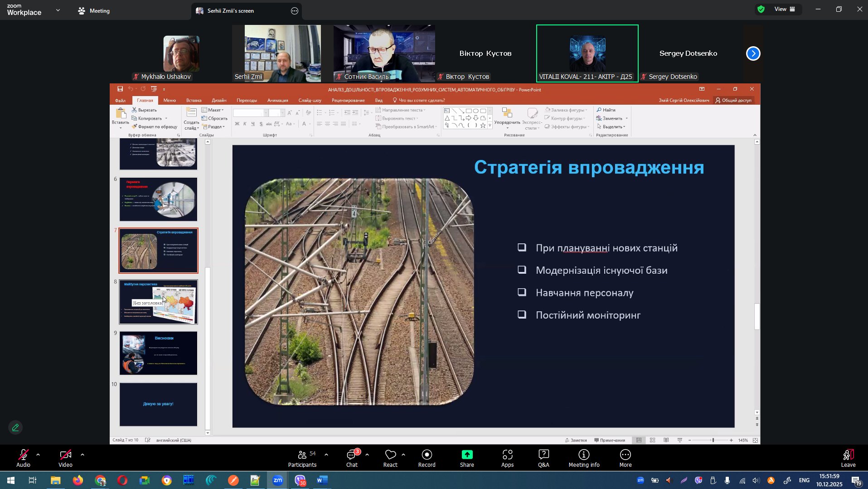868x489 pixels.
Task: Switch to Serhii Zmii's screen tab
Action: (230, 11)
